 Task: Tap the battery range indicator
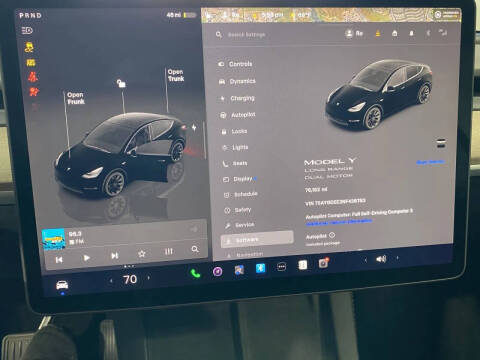(x=181, y=15)
